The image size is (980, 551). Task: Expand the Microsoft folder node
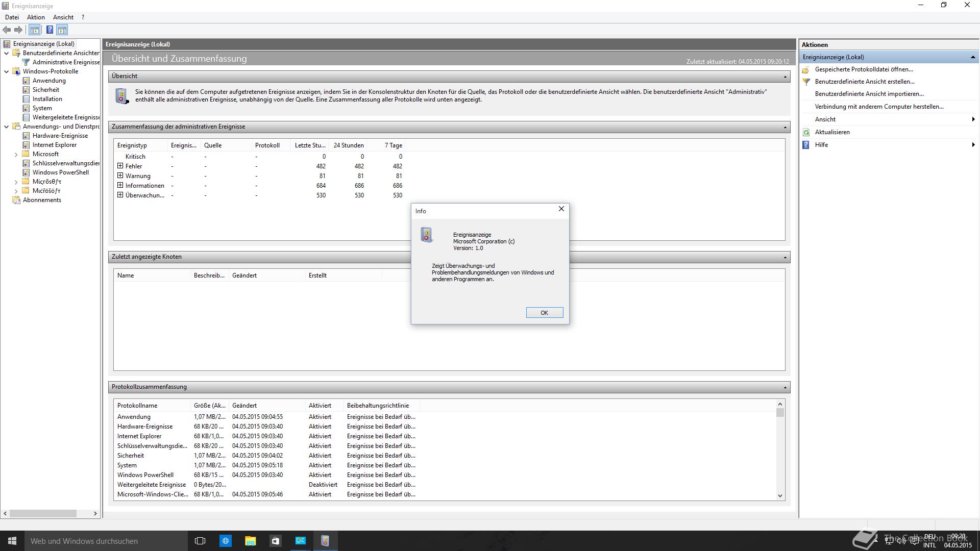click(x=16, y=154)
